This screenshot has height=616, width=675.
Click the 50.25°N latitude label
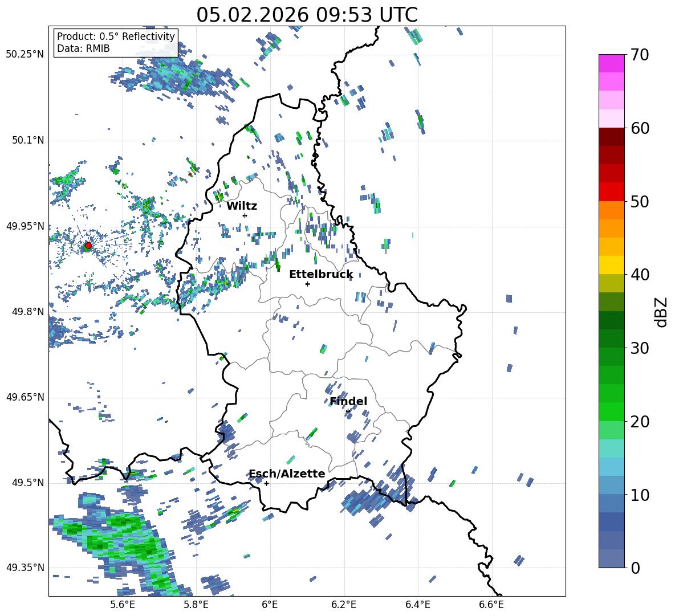click(x=25, y=55)
